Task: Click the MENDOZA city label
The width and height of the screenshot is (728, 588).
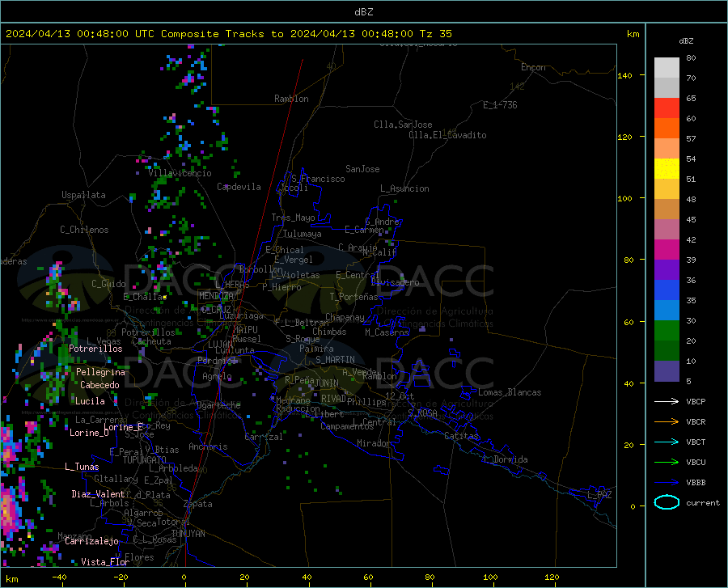Action: [216, 296]
